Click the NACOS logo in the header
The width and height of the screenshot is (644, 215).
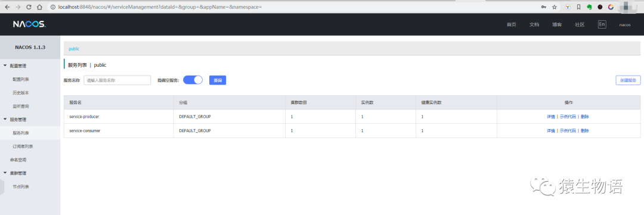(x=29, y=24)
